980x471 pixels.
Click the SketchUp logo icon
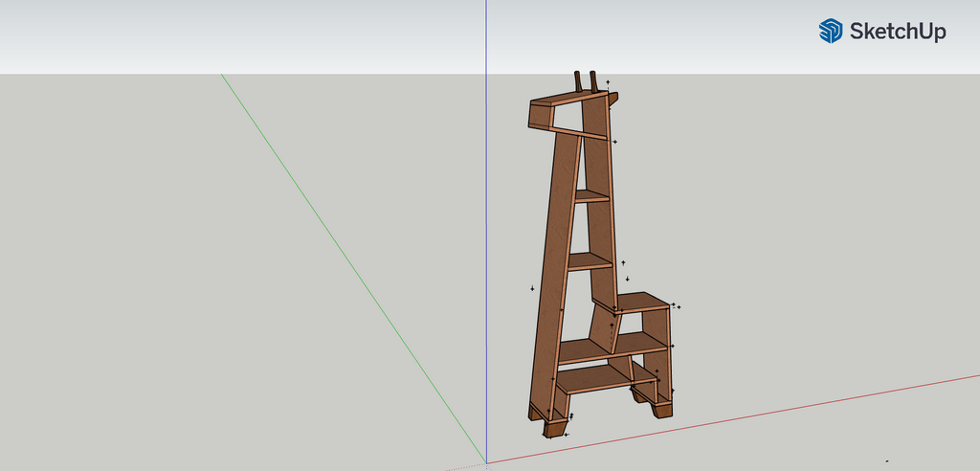pyautogui.click(x=831, y=31)
